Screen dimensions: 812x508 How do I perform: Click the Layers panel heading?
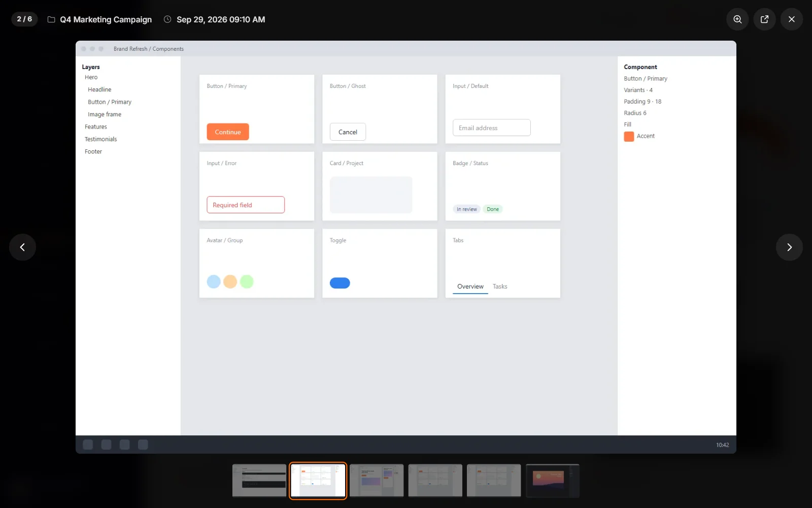tap(91, 67)
